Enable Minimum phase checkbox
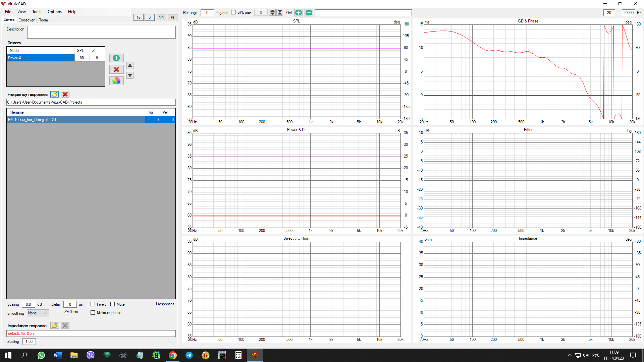The width and height of the screenshot is (644, 362). click(x=93, y=313)
